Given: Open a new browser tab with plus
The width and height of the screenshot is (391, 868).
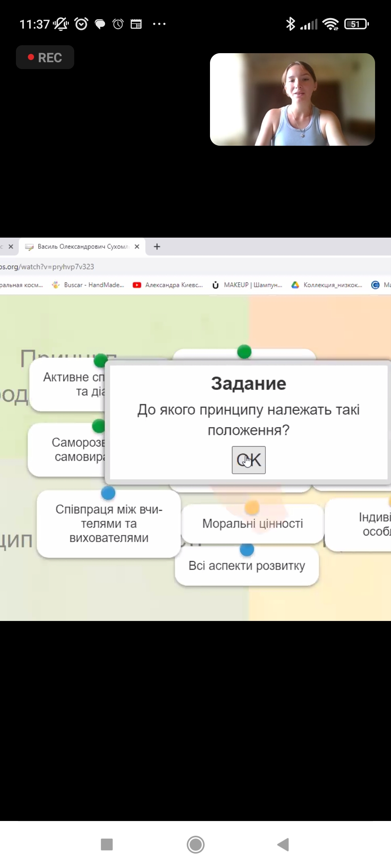Looking at the screenshot, I should click(157, 247).
